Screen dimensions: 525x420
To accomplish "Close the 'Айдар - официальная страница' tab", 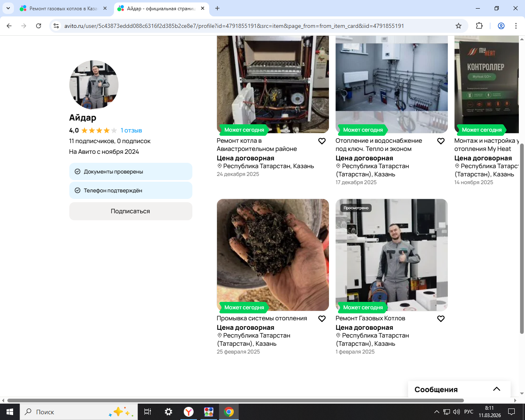I will pos(203,8).
